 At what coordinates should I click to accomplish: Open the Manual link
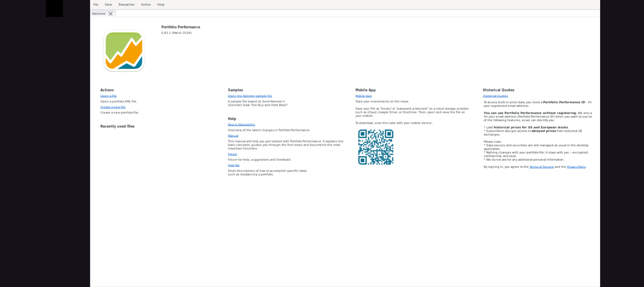pos(233,136)
